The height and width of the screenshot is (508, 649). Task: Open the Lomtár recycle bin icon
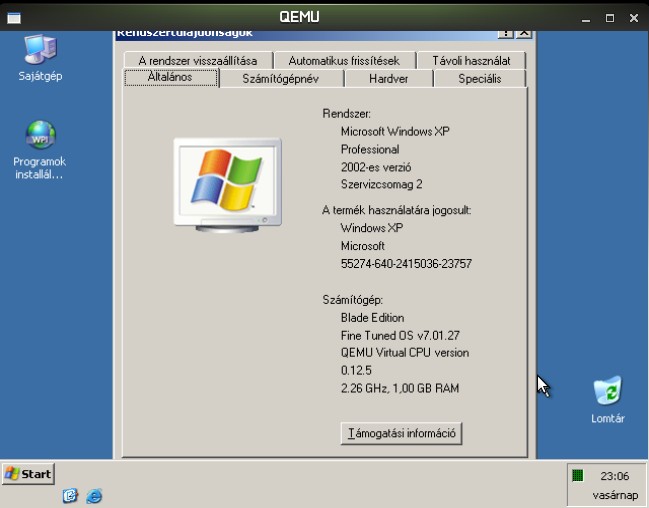point(608,400)
